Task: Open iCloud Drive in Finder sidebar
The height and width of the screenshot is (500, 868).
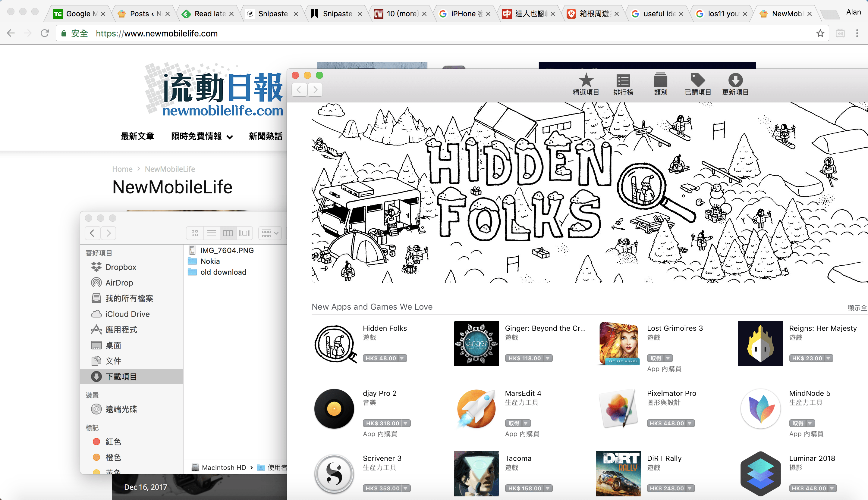Action: coord(127,314)
